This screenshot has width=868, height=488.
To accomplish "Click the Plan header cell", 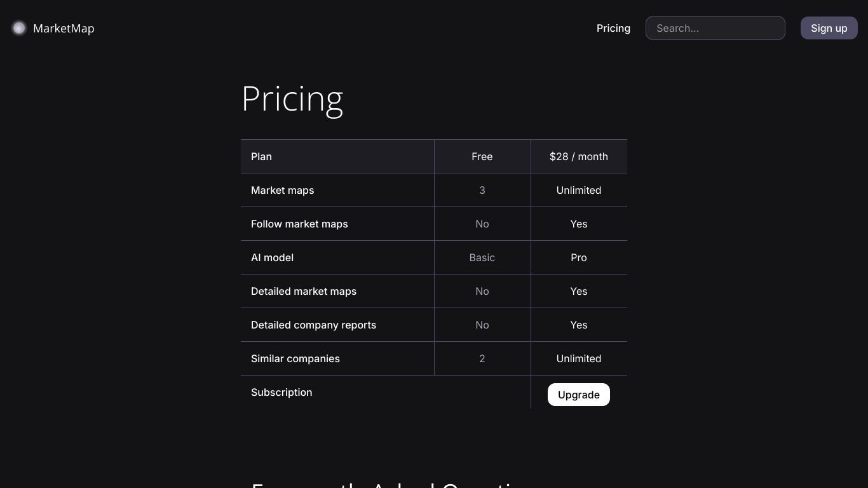I will click(337, 156).
